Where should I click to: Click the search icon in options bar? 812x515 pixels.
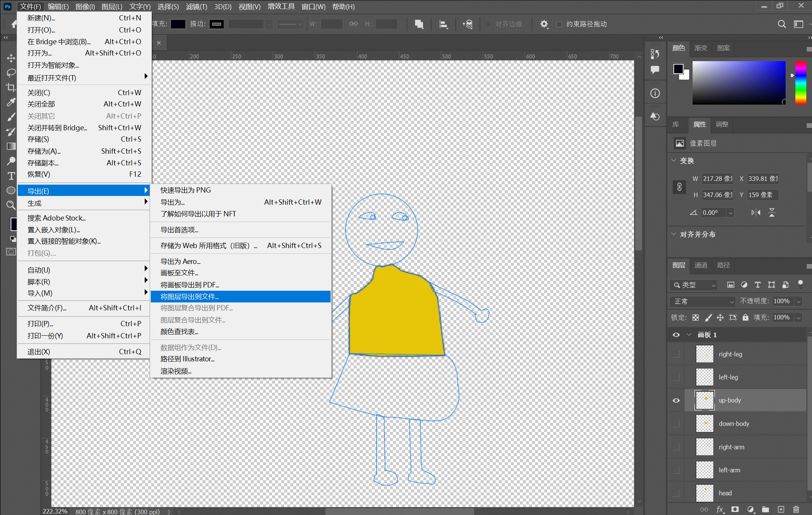(782, 24)
